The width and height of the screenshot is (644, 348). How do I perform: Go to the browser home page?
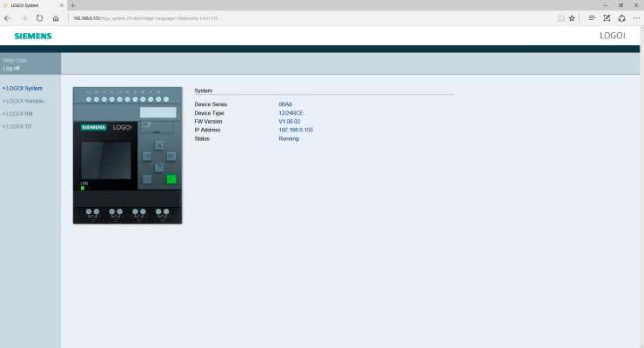(x=56, y=17)
